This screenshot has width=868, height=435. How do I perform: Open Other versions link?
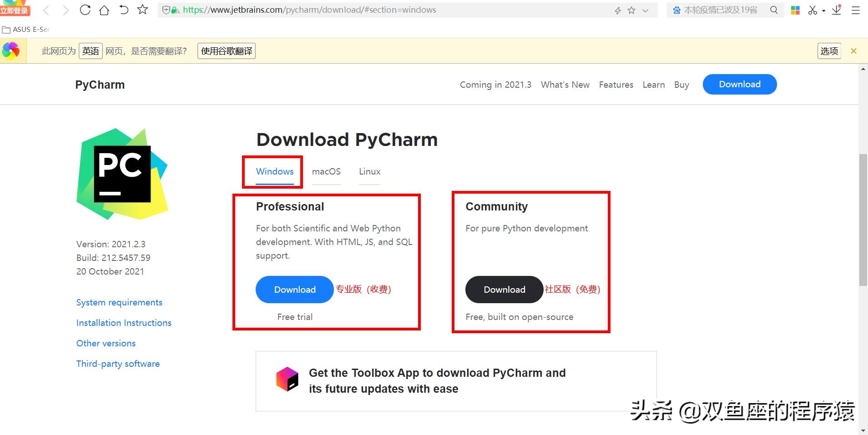[x=106, y=343]
